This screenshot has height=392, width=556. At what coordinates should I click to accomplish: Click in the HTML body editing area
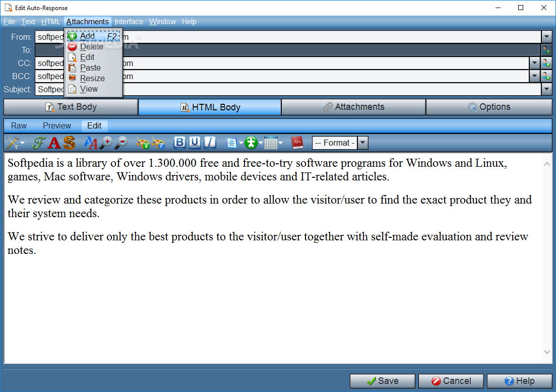click(x=273, y=259)
